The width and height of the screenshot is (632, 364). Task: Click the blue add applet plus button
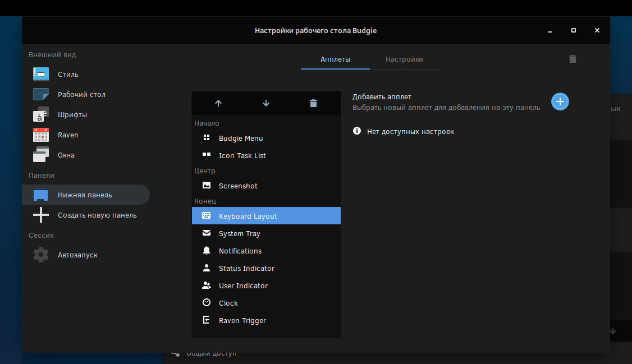[x=560, y=102]
